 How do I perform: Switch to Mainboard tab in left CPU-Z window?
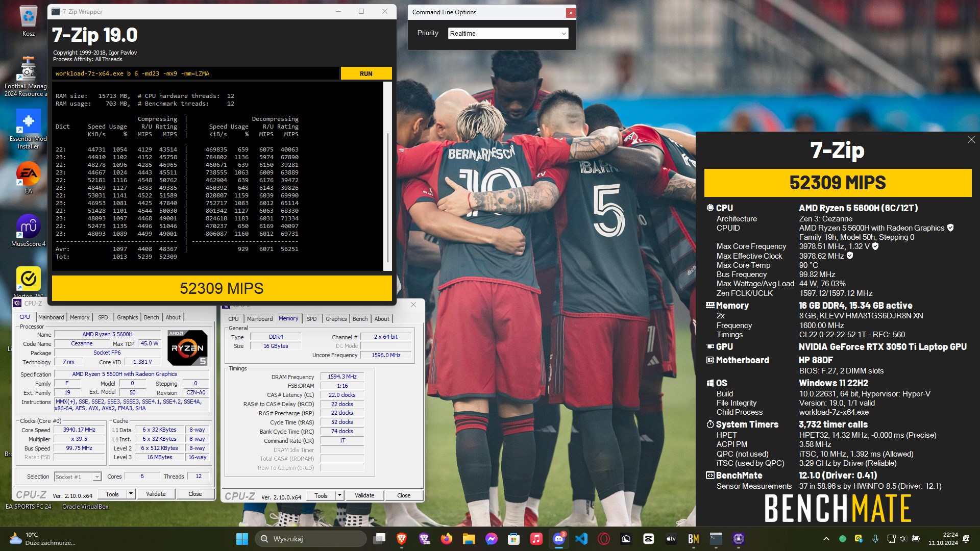[x=51, y=317]
